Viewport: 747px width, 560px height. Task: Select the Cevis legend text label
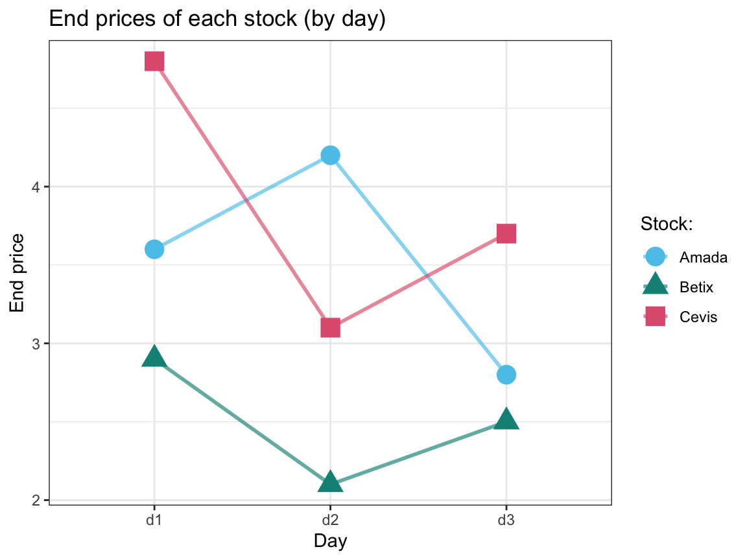pos(698,317)
